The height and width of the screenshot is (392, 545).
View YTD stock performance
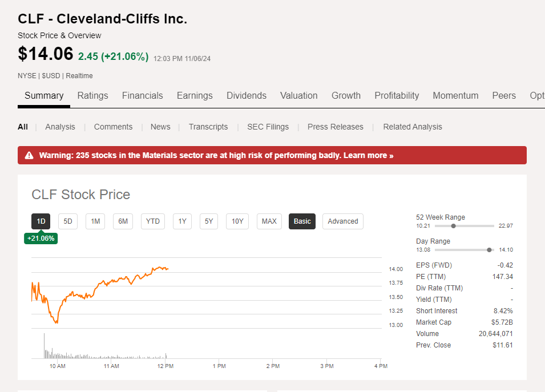pos(152,221)
